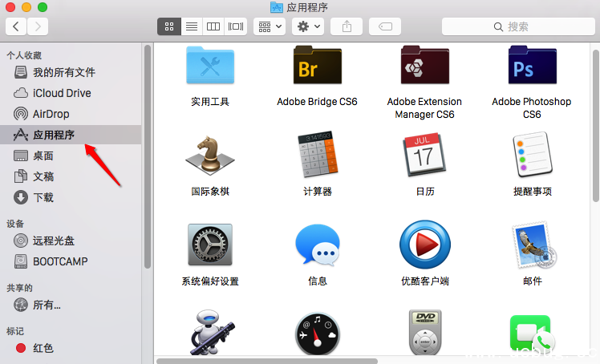Click the 我的所有文件 sidebar icon
Image resolution: width=600 pixels, height=364 pixels.
(x=21, y=72)
